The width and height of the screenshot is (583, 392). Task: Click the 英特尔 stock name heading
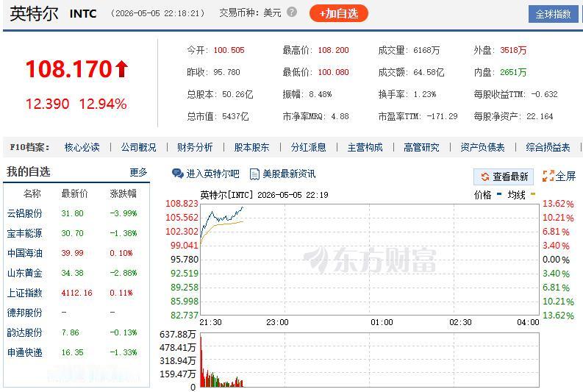pyautogui.click(x=34, y=14)
